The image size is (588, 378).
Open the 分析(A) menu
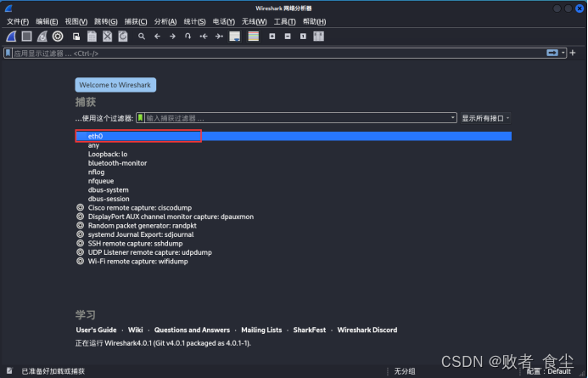coord(165,22)
